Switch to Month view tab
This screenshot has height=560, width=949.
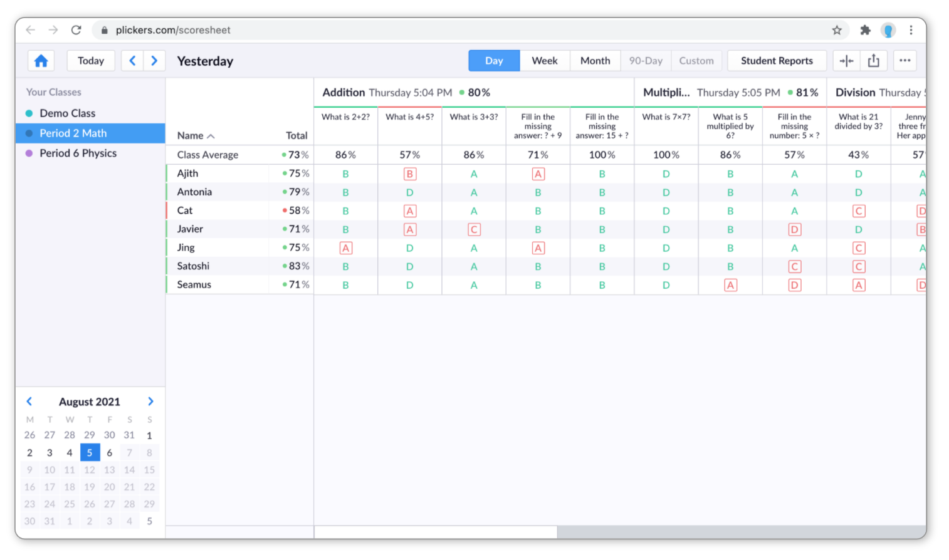(x=595, y=61)
